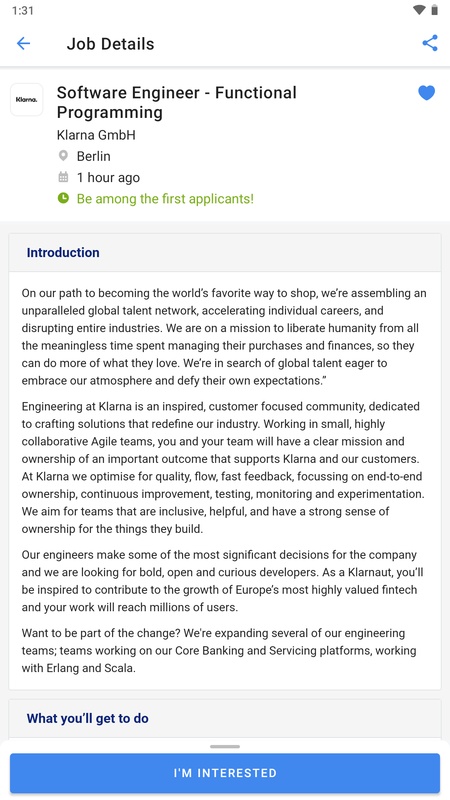This screenshot has height=800, width=450.
Task: Tap the Software Engineer job title
Action: [x=177, y=103]
